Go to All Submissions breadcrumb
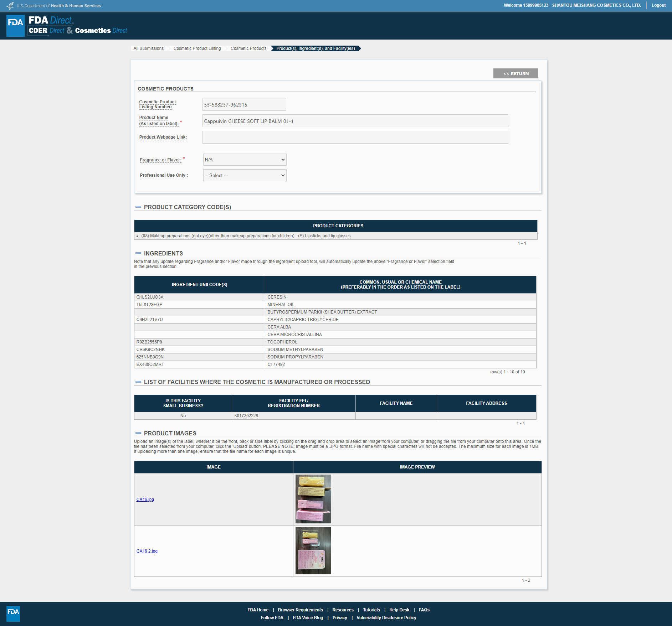 149,48
